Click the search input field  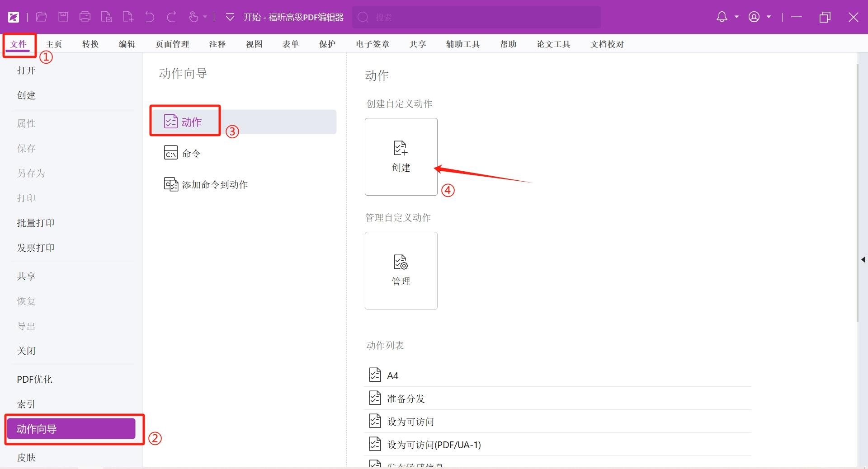coord(476,17)
